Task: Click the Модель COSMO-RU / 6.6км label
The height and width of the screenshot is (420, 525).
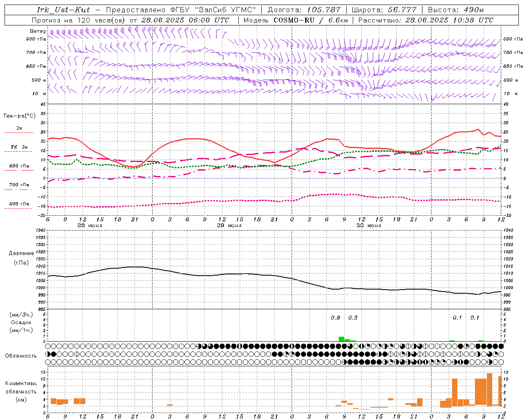Action: tap(296, 20)
